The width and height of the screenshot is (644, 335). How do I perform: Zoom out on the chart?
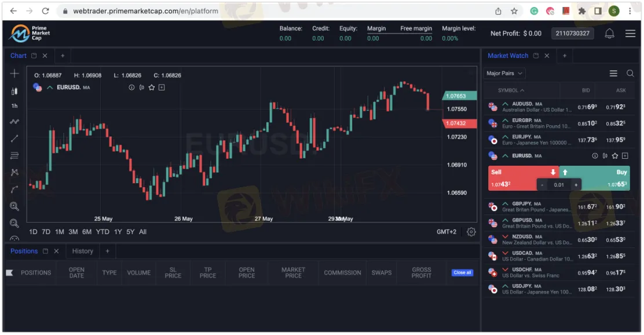coord(14,223)
